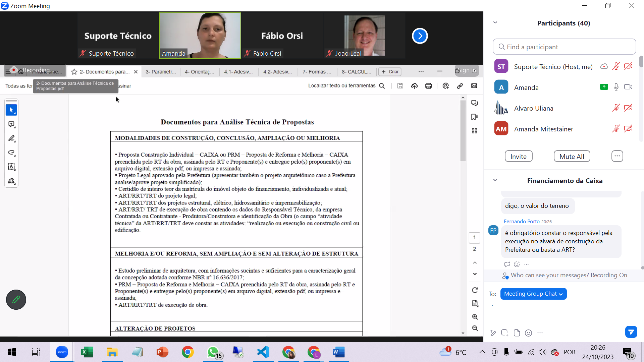Attach a file in the chat

click(517, 333)
